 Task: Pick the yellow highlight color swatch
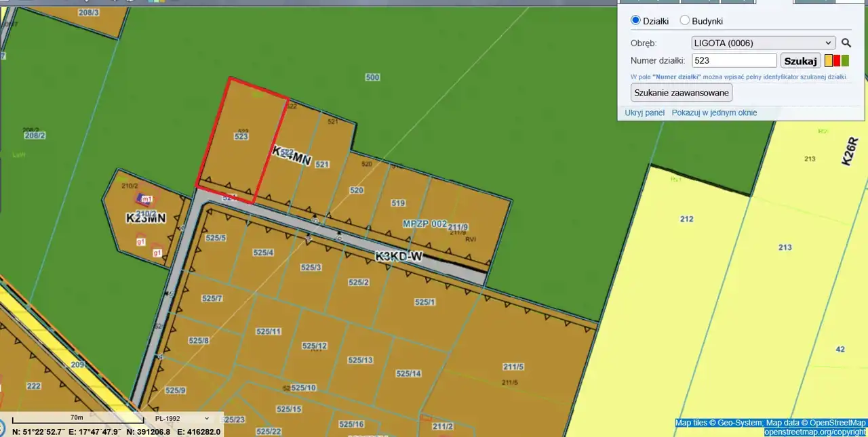click(829, 61)
